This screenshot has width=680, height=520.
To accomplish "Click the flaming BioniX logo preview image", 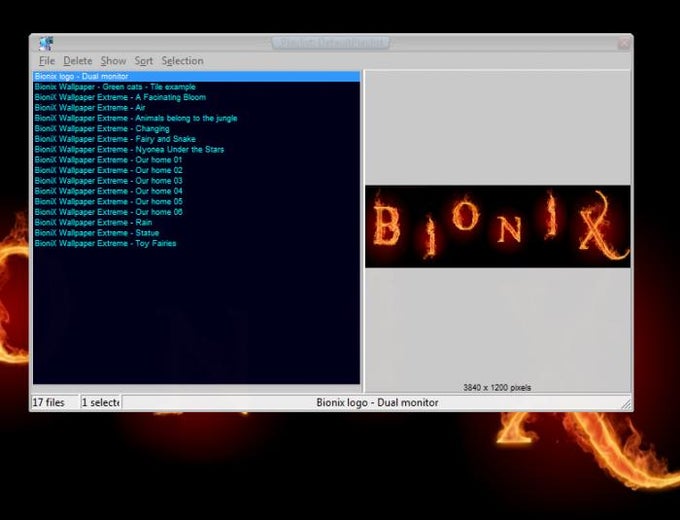I will click(x=497, y=226).
